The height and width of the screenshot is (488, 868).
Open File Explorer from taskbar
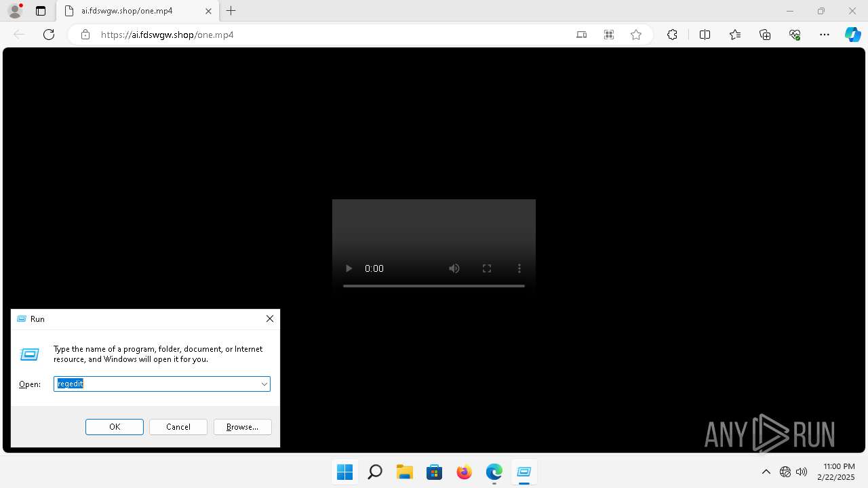coord(405,472)
